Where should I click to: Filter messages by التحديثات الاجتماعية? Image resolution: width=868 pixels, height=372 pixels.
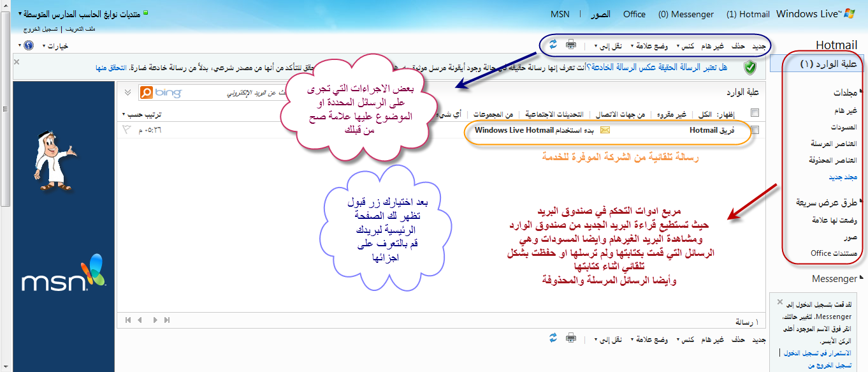554,115
